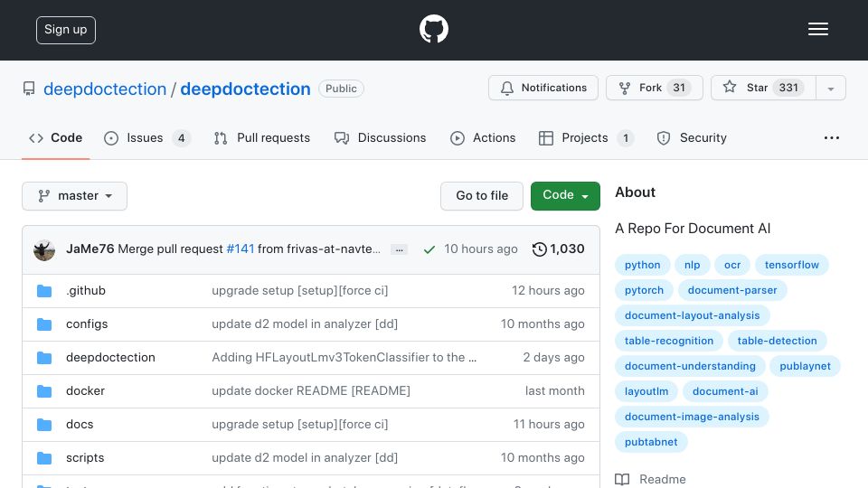868x488 pixels.
Task: Click the deepdoctection folder icon
Action: click(x=44, y=358)
